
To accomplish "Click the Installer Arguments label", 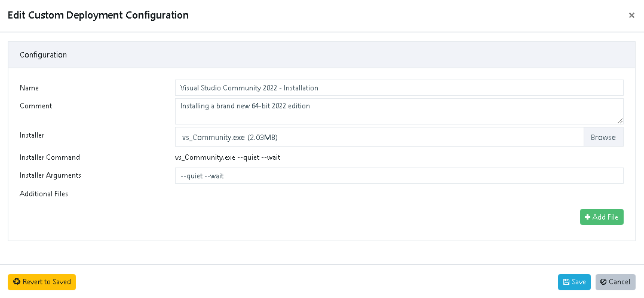I will tap(51, 175).
